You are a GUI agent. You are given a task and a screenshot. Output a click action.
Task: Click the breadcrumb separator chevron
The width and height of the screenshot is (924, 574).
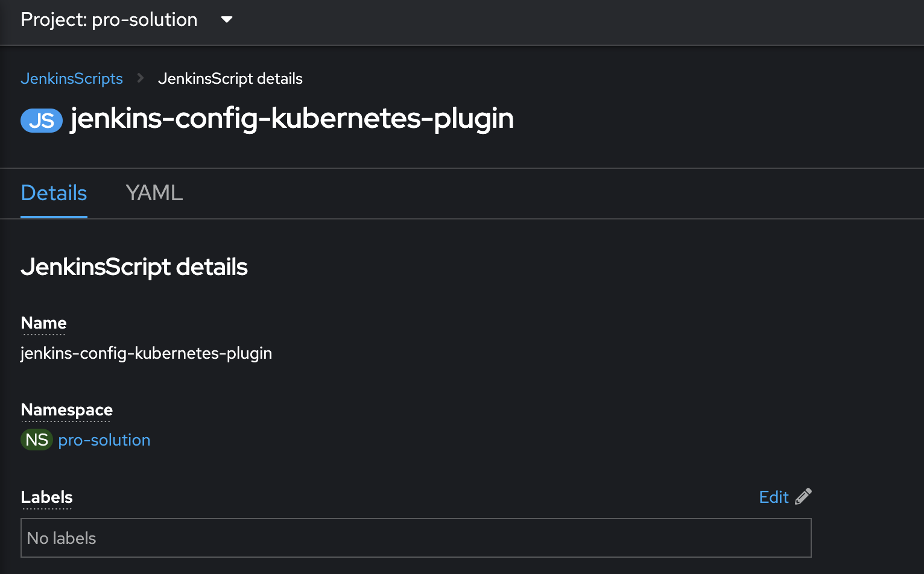point(141,78)
